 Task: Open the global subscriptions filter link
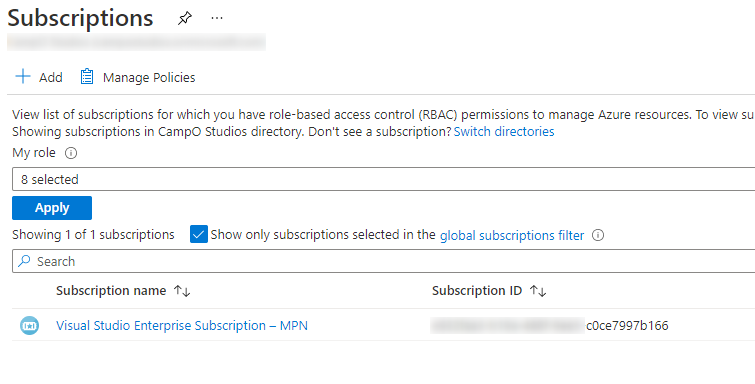[x=512, y=235]
